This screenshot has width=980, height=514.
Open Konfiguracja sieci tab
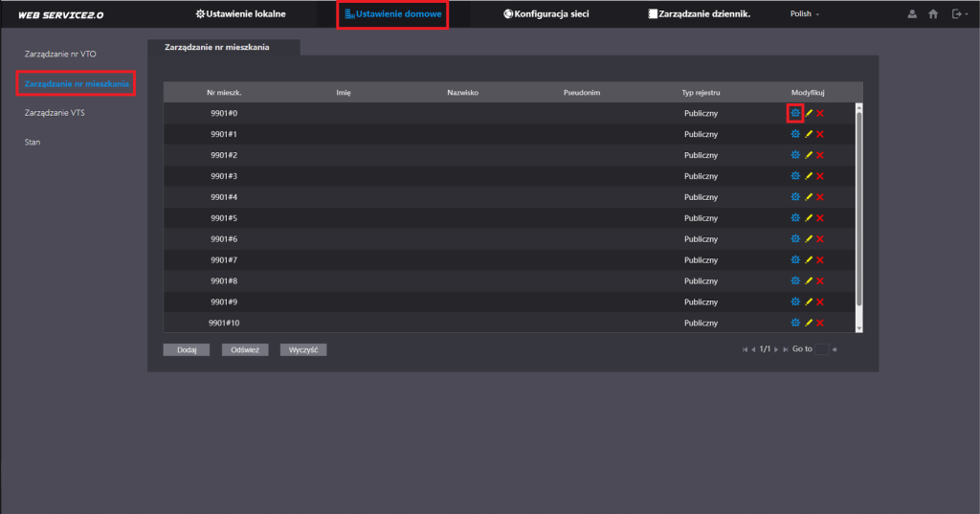click(546, 14)
